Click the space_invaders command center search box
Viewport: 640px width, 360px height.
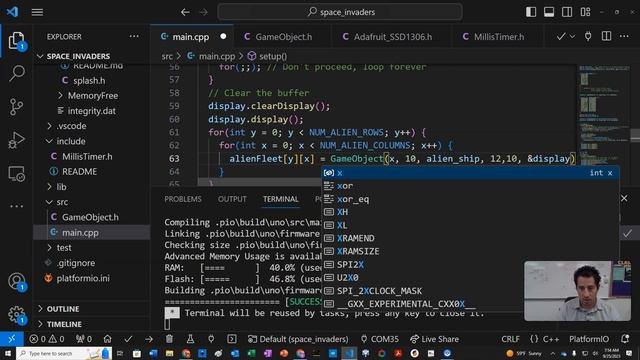(340, 12)
